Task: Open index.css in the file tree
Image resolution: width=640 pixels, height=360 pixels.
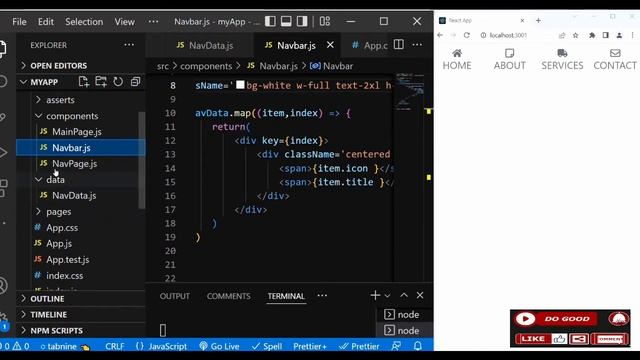Action: click(64, 276)
